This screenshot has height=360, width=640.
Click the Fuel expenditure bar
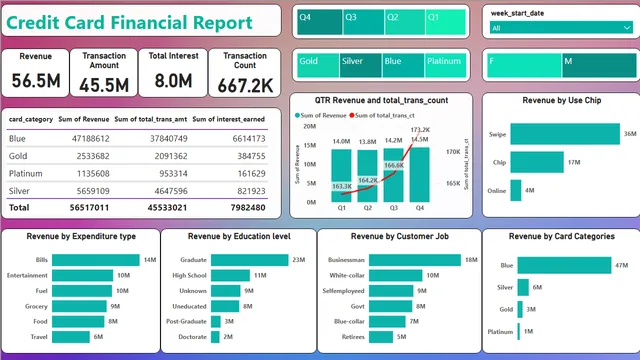tap(82, 291)
